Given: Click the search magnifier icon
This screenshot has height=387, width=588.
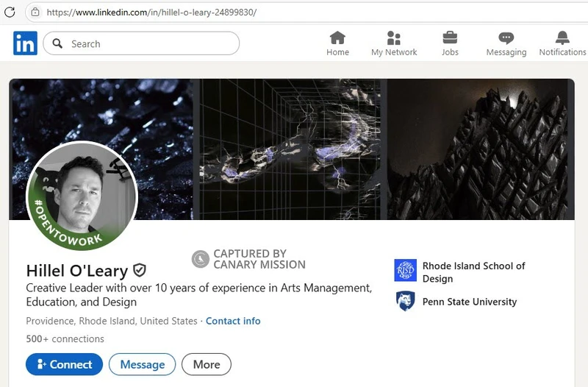Looking at the screenshot, I should tap(57, 43).
